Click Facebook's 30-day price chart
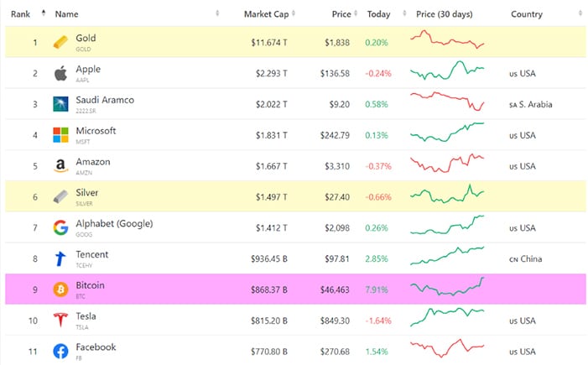 (447, 348)
